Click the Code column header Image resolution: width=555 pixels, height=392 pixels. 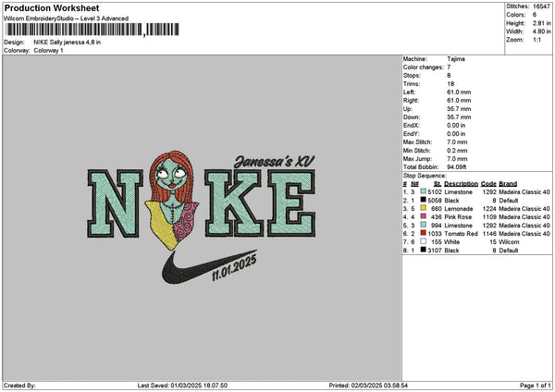pyautogui.click(x=488, y=184)
